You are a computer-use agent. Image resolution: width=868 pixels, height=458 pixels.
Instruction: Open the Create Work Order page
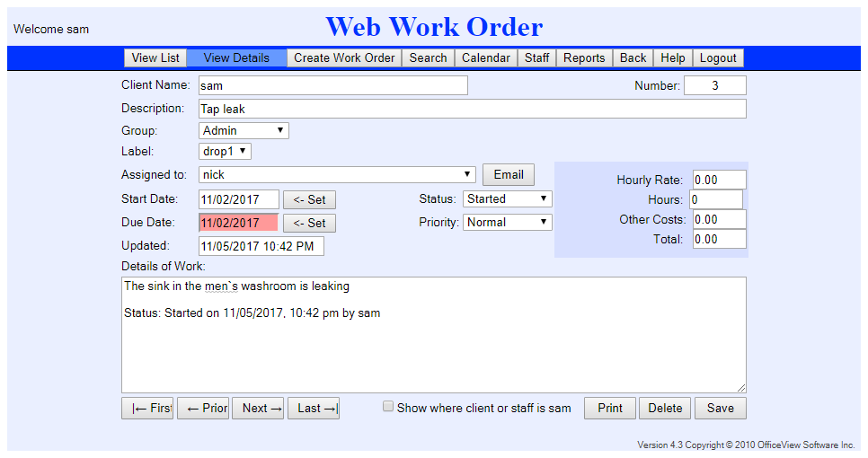(x=344, y=57)
